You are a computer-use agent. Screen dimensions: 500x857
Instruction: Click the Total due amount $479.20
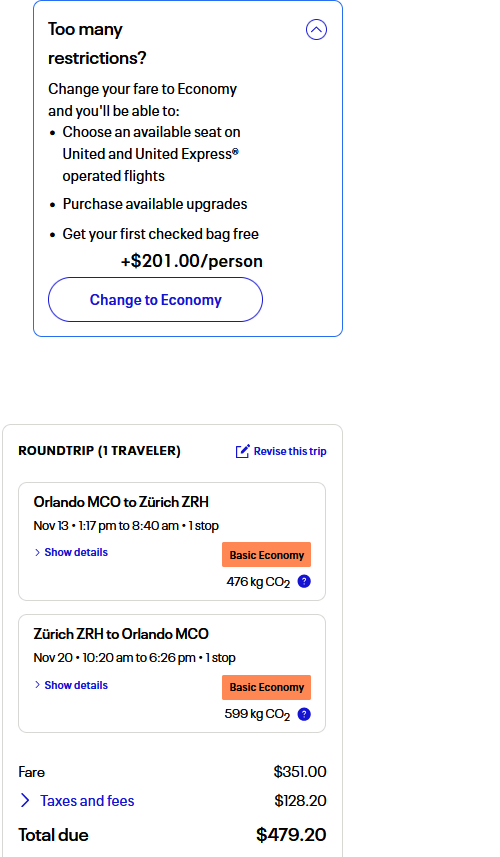(x=291, y=835)
